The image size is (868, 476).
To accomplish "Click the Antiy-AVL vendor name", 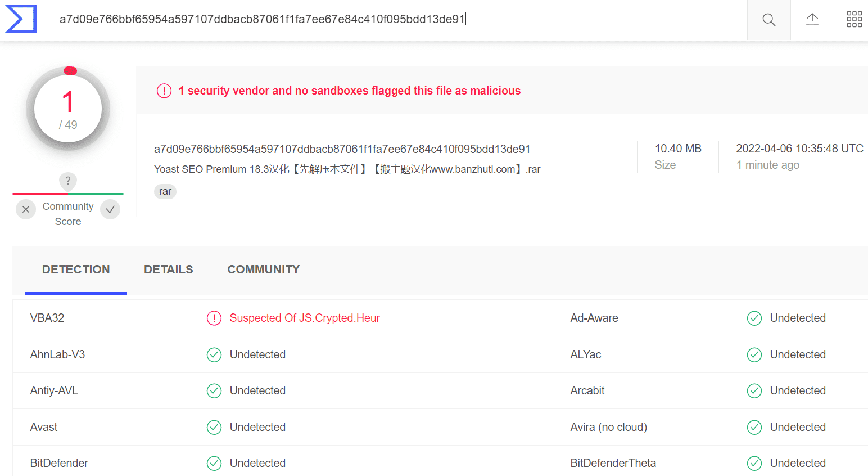I will (54, 390).
